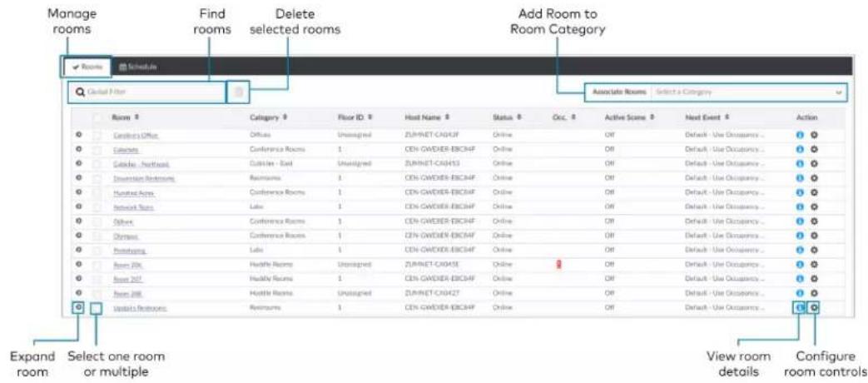Expand the Network Team row

pyautogui.click(x=78, y=207)
